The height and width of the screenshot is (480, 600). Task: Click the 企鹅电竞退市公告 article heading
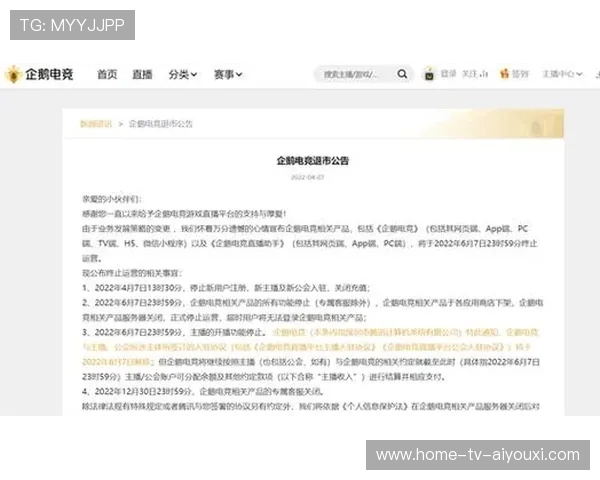(x=313, y=160)
